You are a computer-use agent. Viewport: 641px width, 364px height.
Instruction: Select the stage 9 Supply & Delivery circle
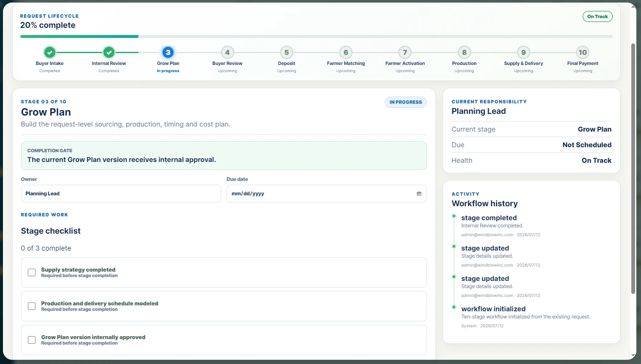pos(524,52)
